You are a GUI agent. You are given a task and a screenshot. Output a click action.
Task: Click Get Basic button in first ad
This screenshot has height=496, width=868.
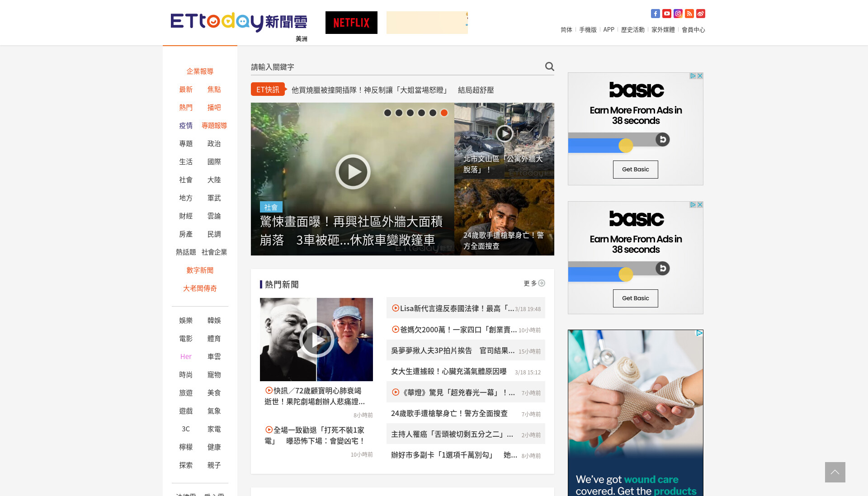tap(635, 170)
